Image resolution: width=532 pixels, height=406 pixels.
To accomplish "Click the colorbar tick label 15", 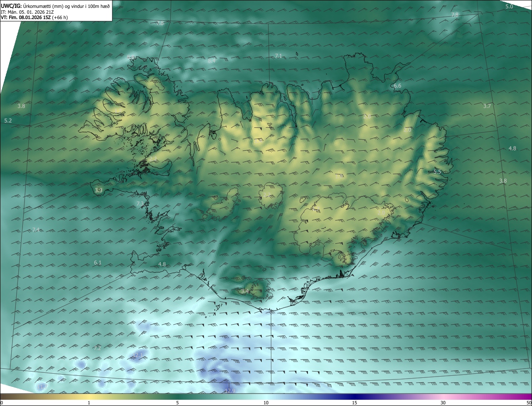I will click(355, 403).
